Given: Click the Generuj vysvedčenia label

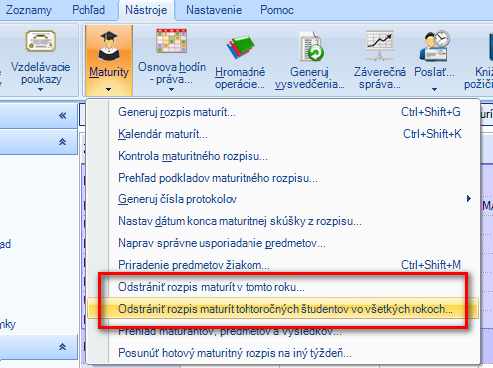Looking at the screenshot, I should tap(309, 78).
